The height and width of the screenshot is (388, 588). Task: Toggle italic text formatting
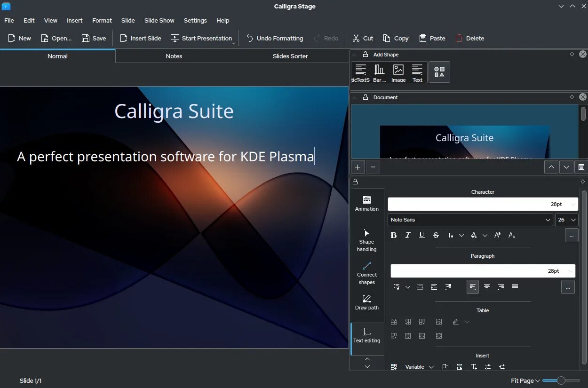[x=408, y=235]
